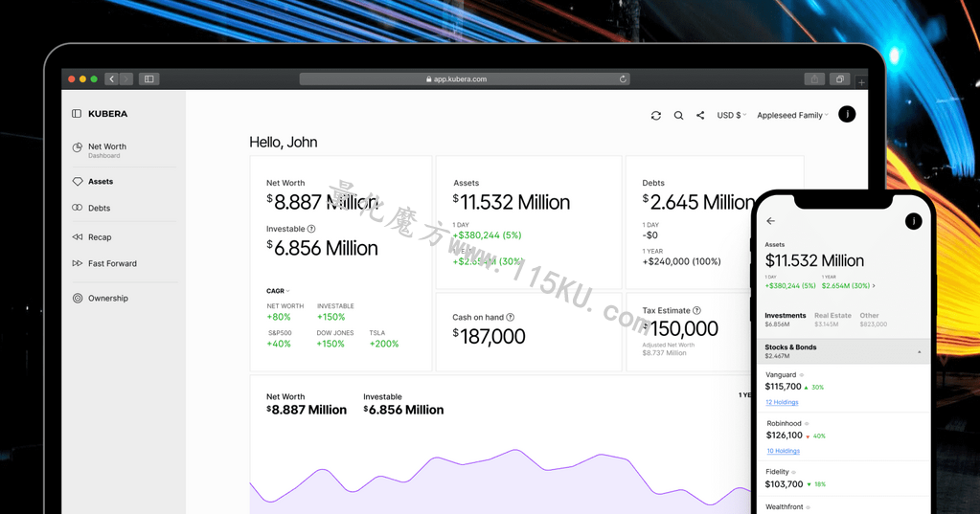Open Robinhood's 10 Holdings link
The image size is (980, 514).
pyautogui.click(x=783, y=451)
